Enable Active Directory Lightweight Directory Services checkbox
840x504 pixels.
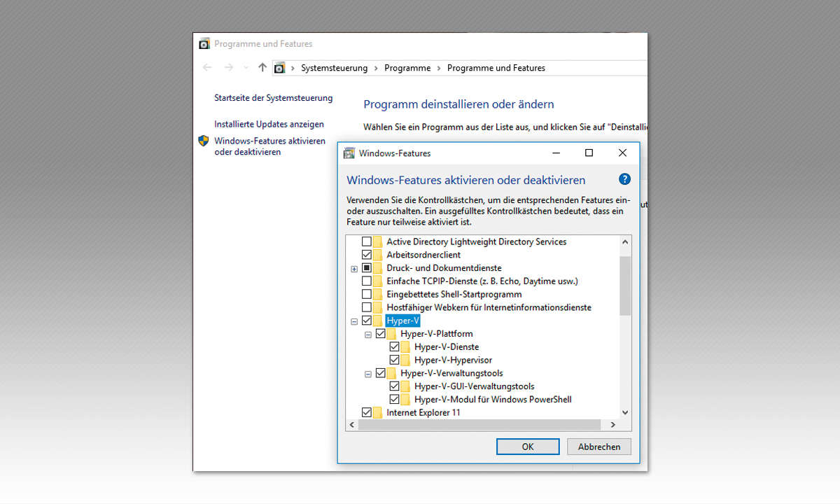tap(367, 241)
